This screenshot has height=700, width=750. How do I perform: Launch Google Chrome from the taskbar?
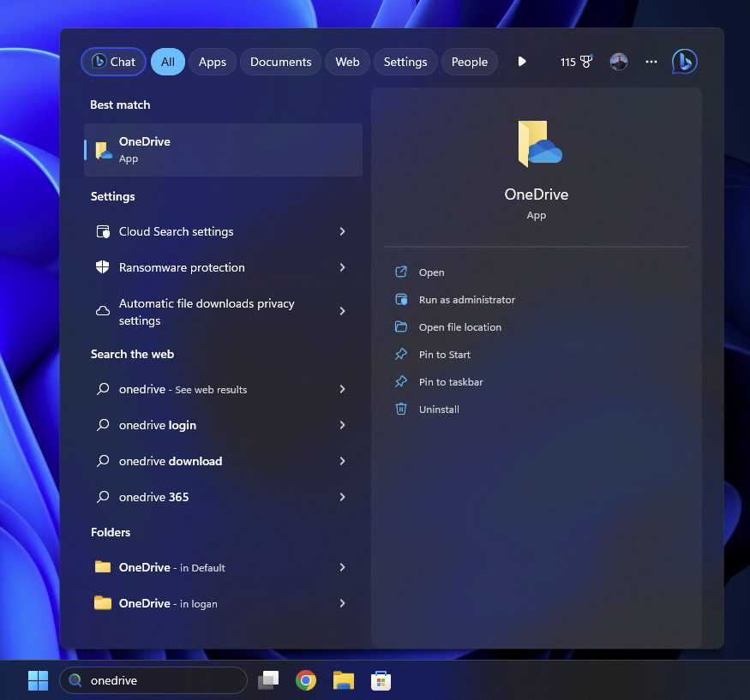tap(306, 680)
